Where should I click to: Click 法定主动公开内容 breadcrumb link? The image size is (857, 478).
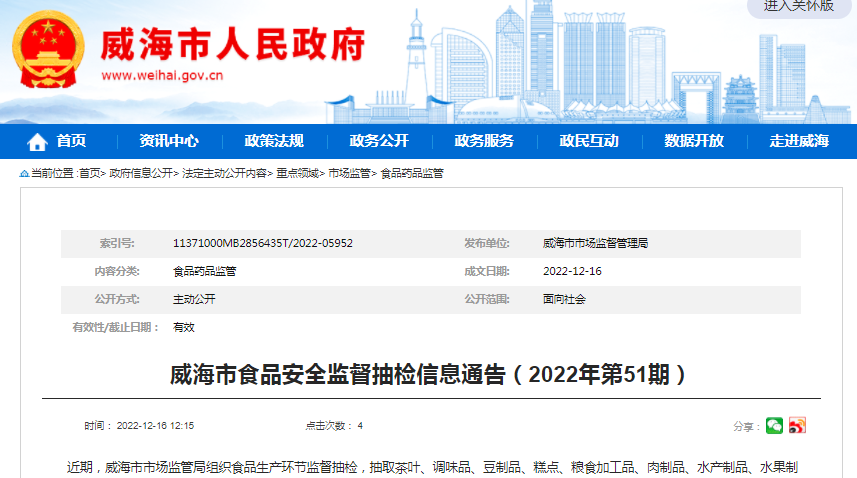(x=224, y=174)
